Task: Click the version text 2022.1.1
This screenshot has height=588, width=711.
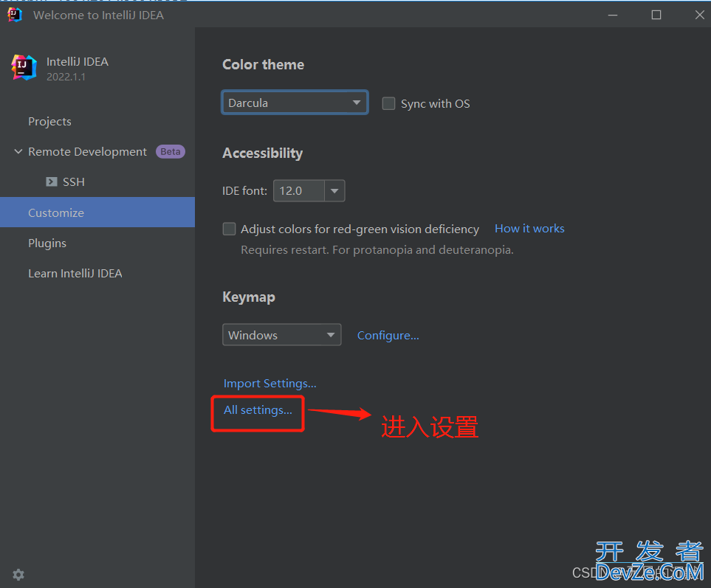Action: (66, 77)
